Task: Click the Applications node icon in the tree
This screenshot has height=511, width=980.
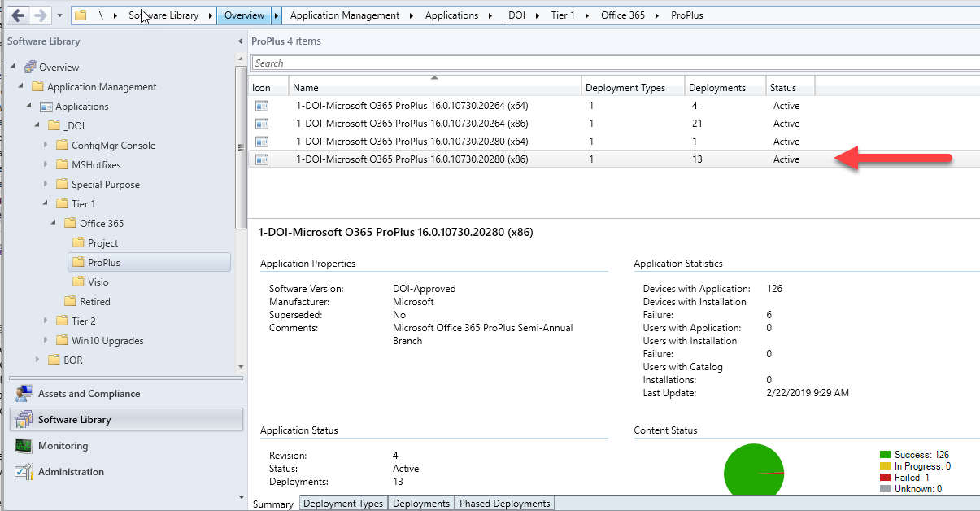Action: pos(46,106)
